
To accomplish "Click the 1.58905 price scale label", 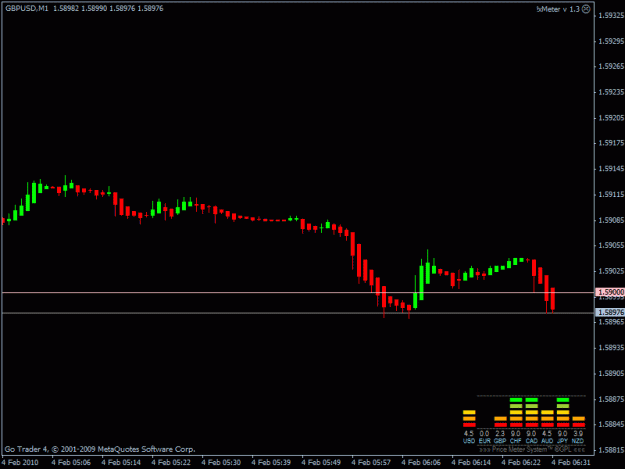I will point(611,373).
